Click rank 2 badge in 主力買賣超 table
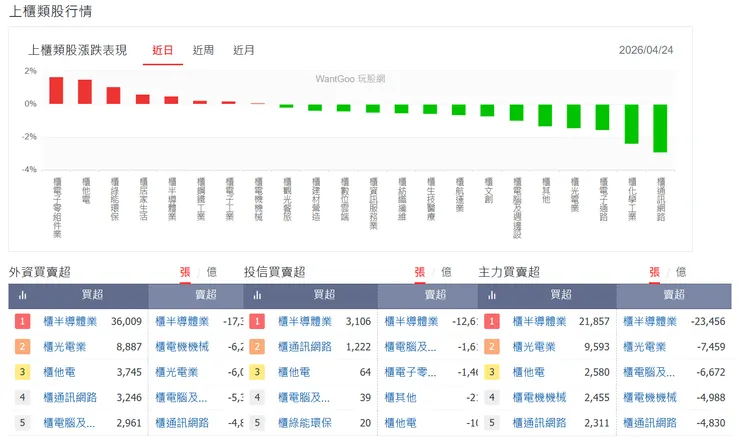The image size is (740, 439). 492,347
